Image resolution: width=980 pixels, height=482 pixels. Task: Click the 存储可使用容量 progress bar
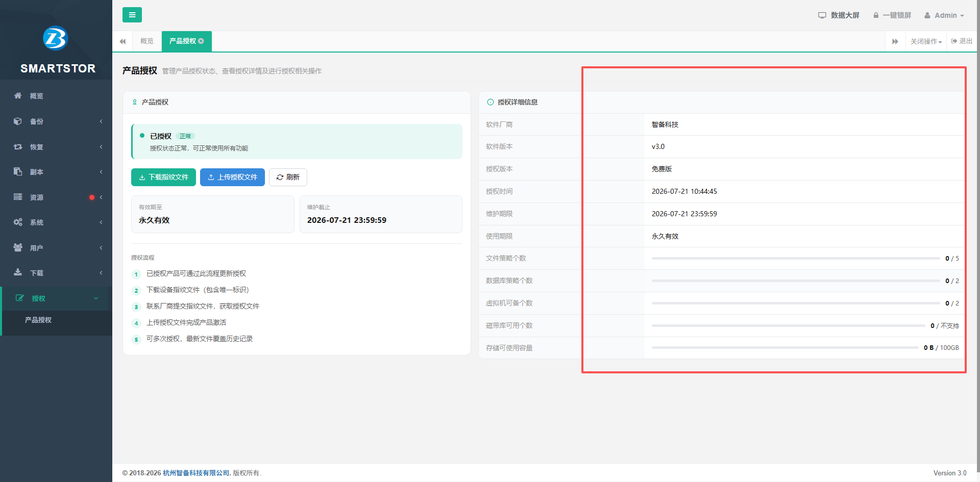click(785, 348)
